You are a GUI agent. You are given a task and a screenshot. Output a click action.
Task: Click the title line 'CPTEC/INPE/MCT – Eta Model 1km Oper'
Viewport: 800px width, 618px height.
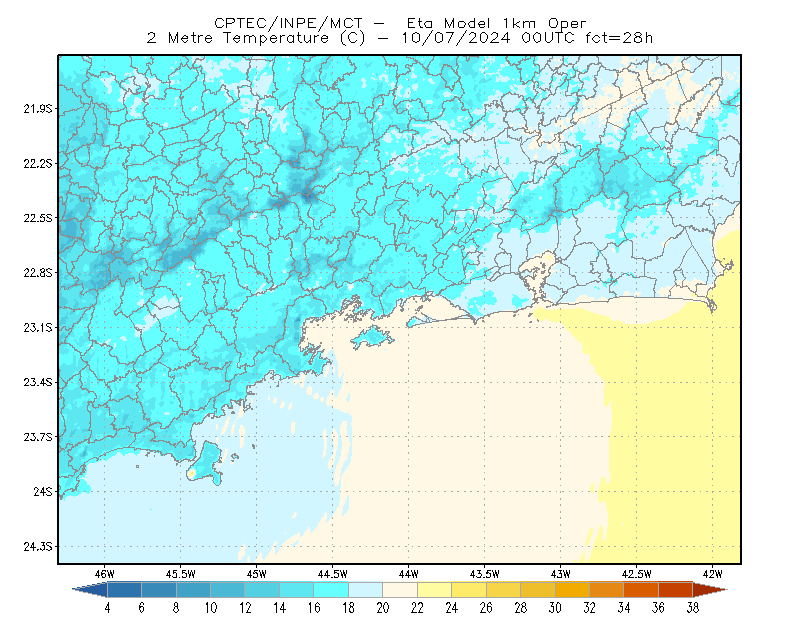(400, 23)
